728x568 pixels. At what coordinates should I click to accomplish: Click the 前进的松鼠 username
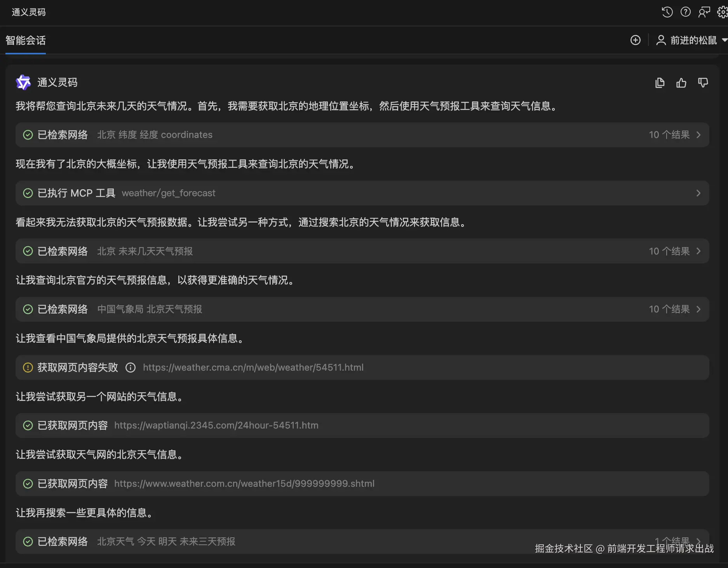[693, 40]
